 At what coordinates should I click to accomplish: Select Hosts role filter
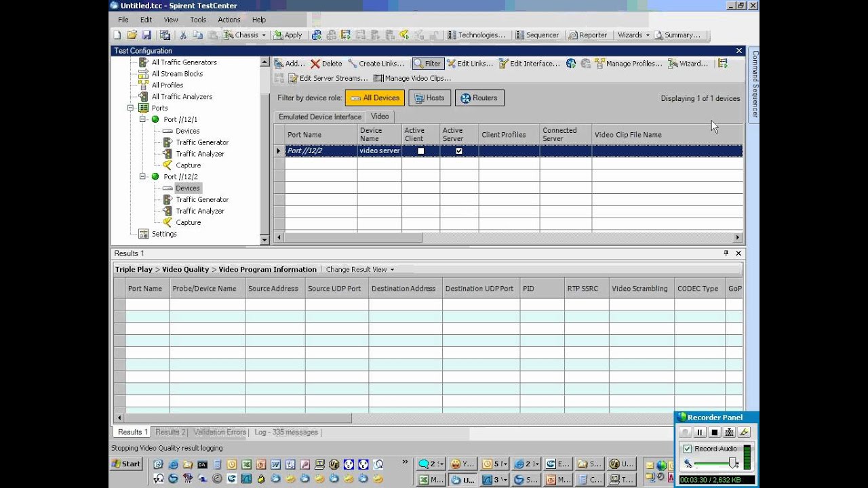point(430,98)
